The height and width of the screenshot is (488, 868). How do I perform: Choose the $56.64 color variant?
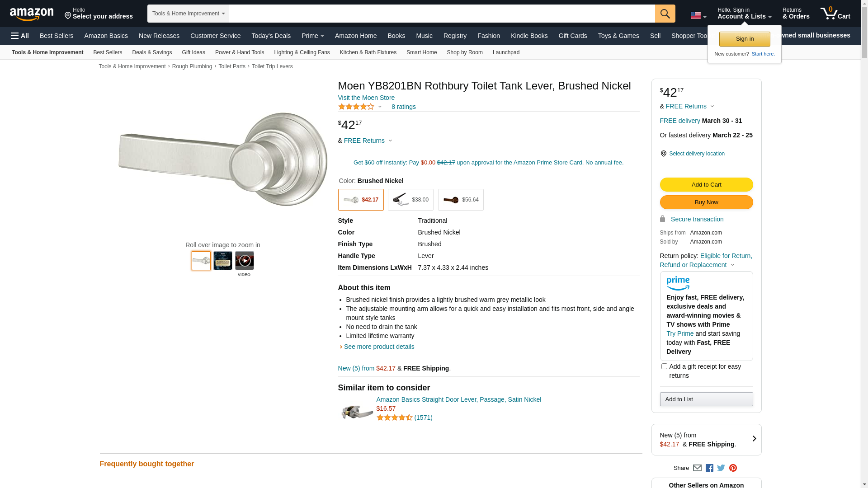[x=460, y=200]
